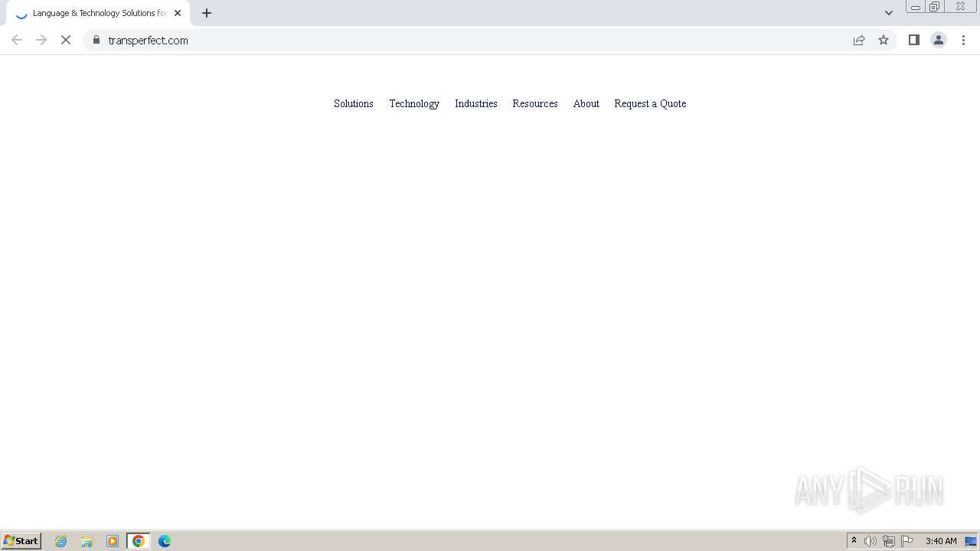Launch Microsoft Edge from taskbar
This screenshot has width=980, height=551.
pyautogui.click(x=165, y=541)
